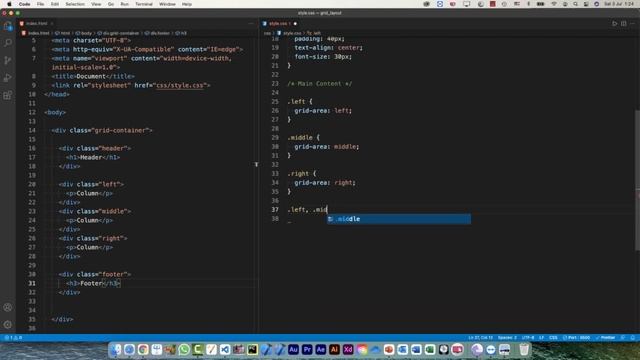Open Control Center in menu bar
Viewport: 640px width, 360px height.
pos(586,4)
